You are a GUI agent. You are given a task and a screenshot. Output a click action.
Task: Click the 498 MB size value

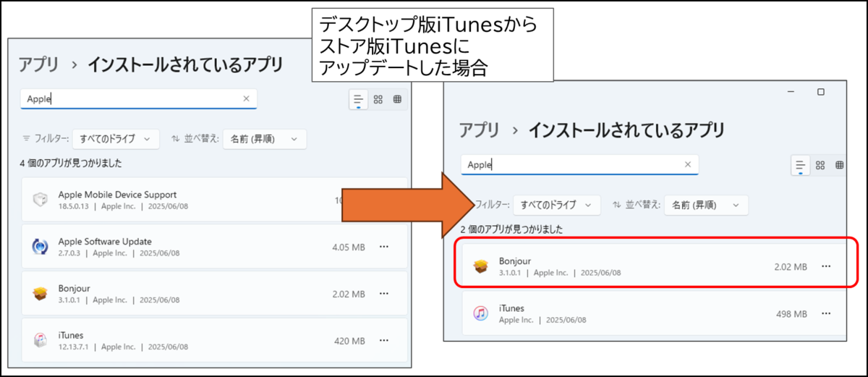(x=792, y=314)
